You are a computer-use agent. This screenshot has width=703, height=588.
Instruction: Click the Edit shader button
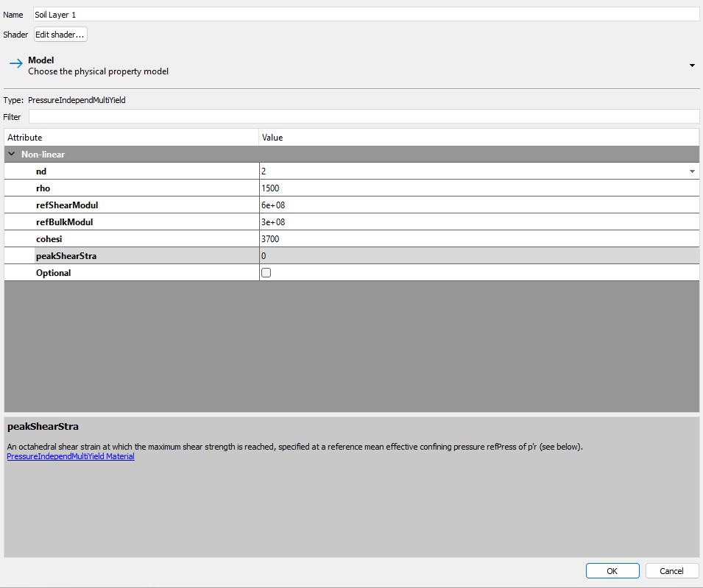pyautogui.click(x=60, y=35)
